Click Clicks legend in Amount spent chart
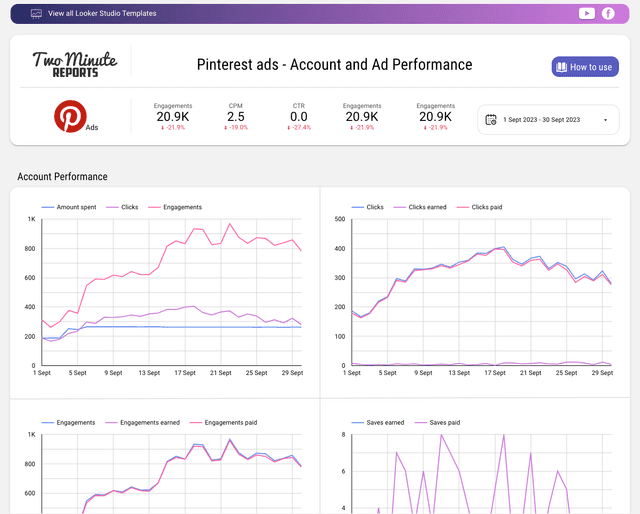640x514 pixels. 122,207
